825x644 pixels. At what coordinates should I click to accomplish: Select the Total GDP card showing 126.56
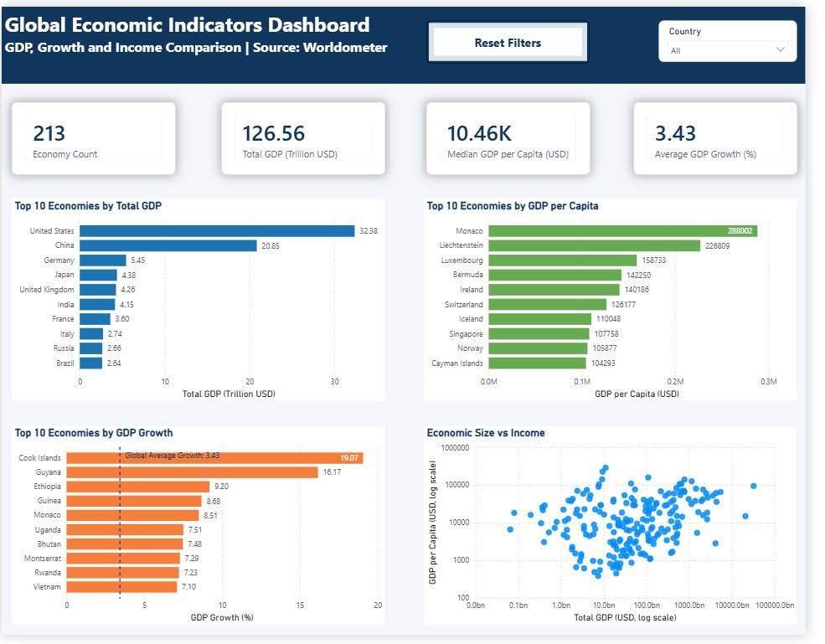tap(303, 138)
